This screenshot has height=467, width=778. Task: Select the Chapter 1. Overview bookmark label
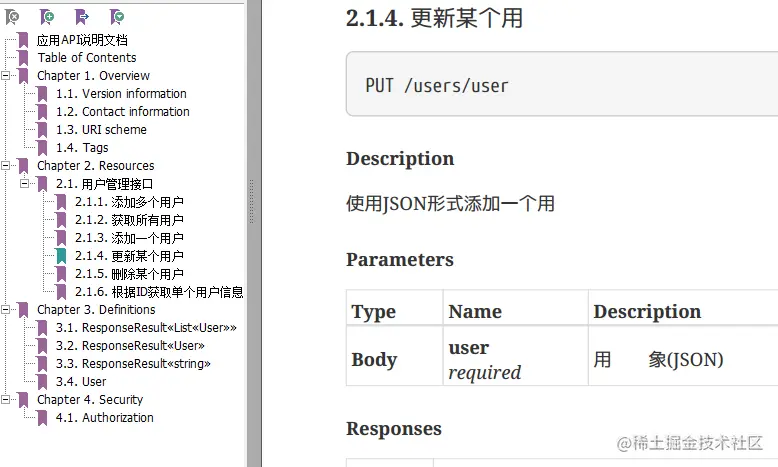coord(93,75)
